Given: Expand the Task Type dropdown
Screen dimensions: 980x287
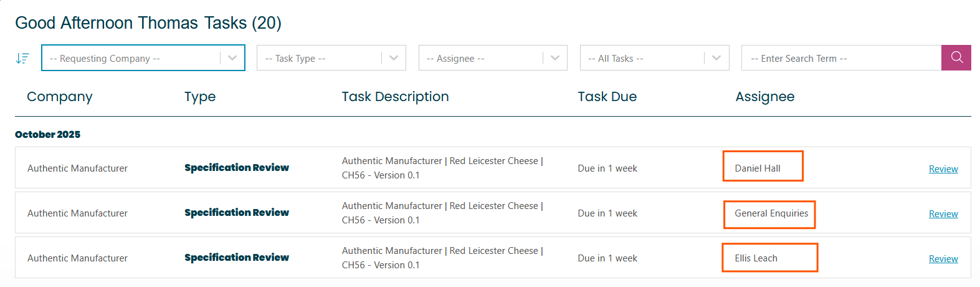Looking at the screenshot, I should (x=331, y=58).
